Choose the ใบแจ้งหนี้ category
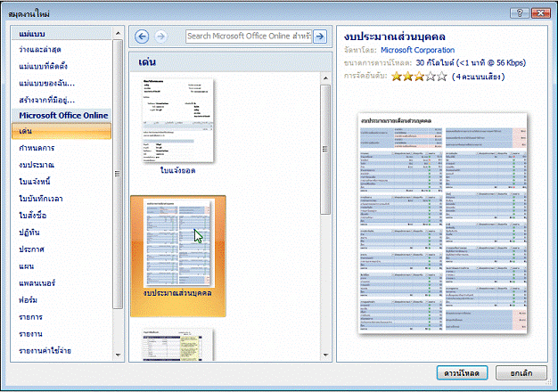The image size is (558, 392). point(36,182)
